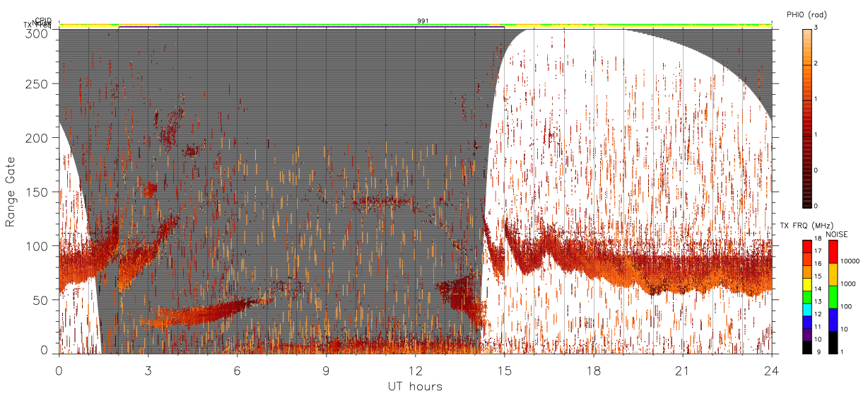Click the 'NOISE' legend title
868x401 pixels.
[836, 234]
